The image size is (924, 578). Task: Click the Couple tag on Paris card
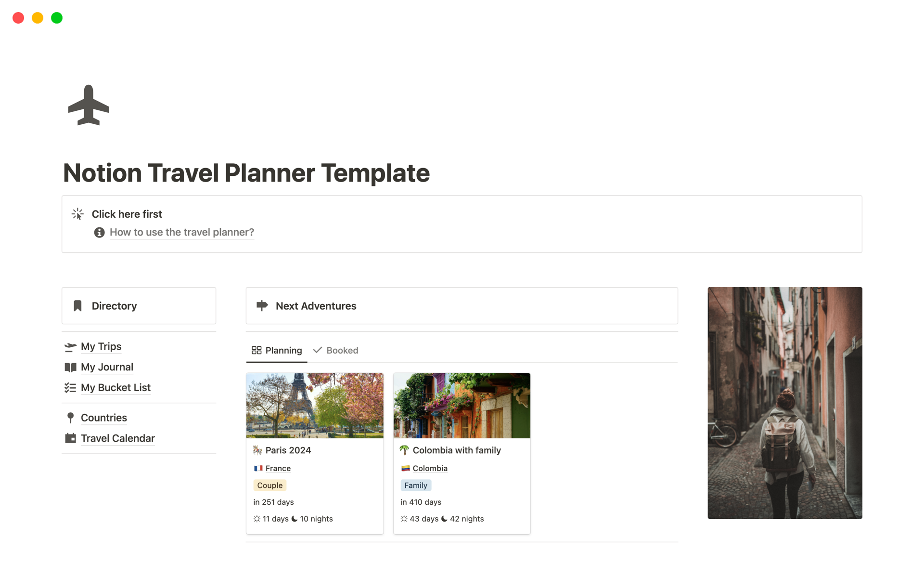tap(269, 486)
